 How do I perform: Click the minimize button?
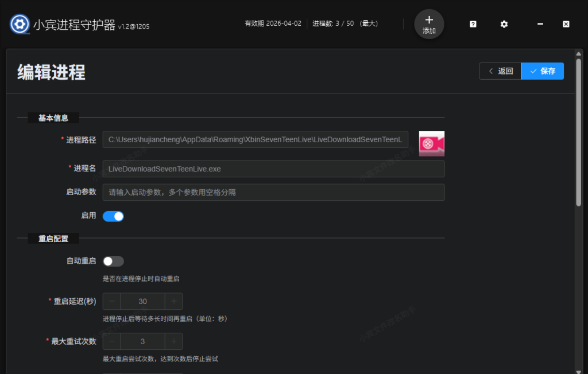tap(540, 24)
